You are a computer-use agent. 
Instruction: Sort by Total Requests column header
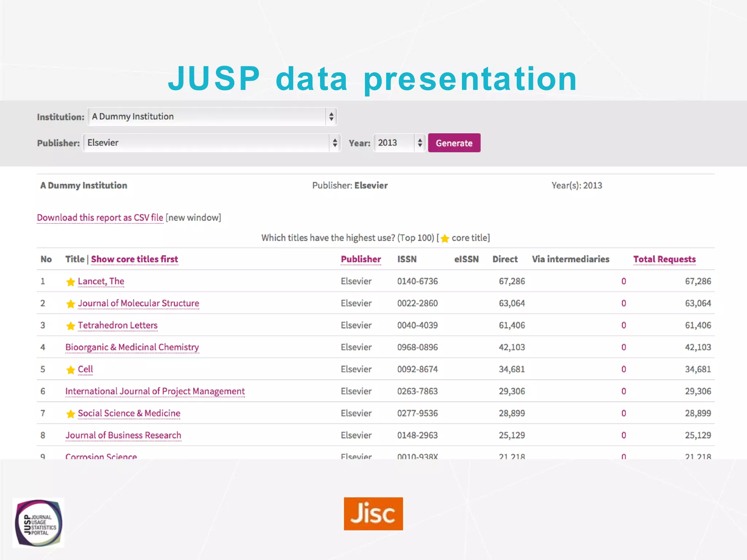(665, 259)
